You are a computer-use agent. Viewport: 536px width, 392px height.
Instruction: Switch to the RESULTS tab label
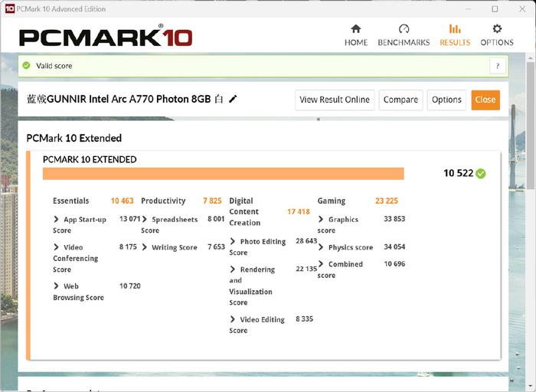click(455, 42)
